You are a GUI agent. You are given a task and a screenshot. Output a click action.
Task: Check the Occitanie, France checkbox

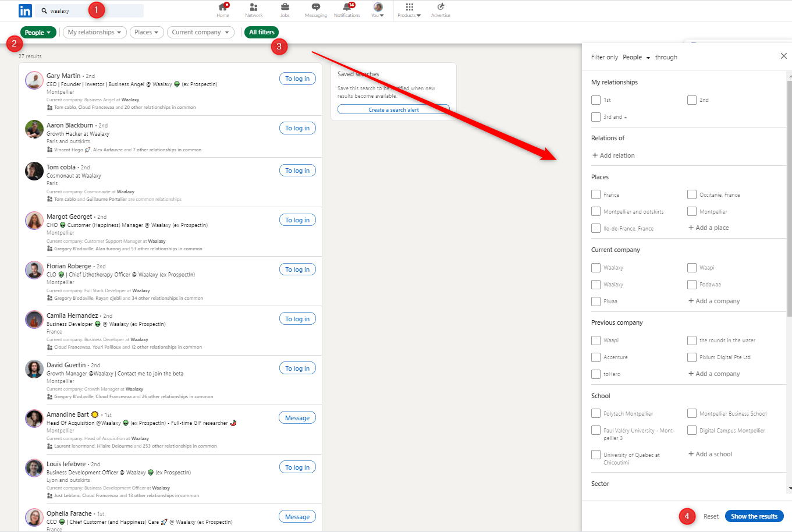pyautogui.click(x=692, y=194)
